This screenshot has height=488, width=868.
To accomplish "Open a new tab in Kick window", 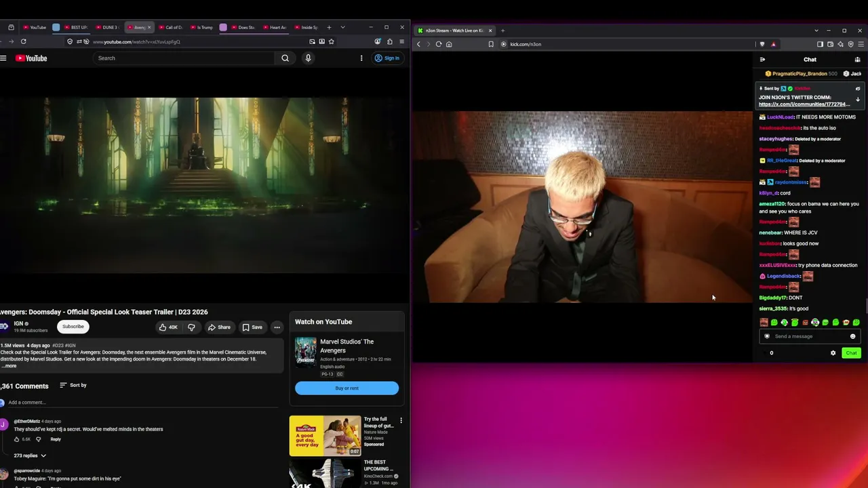I will click(502, 30).
